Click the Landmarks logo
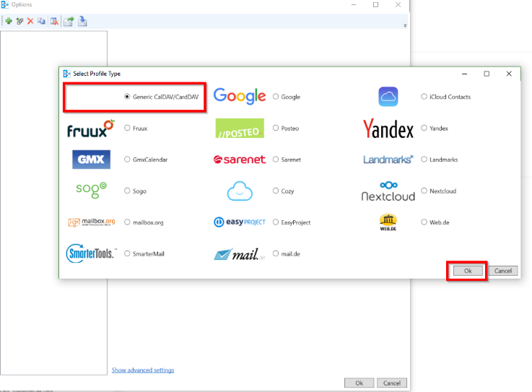Viewport: 532px width, 392px height. (388, 159)
